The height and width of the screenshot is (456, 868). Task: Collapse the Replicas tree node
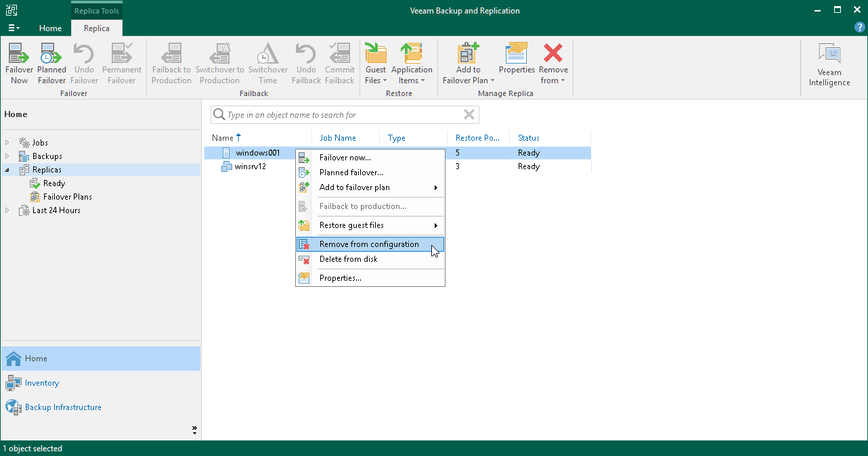pos(7,170)
